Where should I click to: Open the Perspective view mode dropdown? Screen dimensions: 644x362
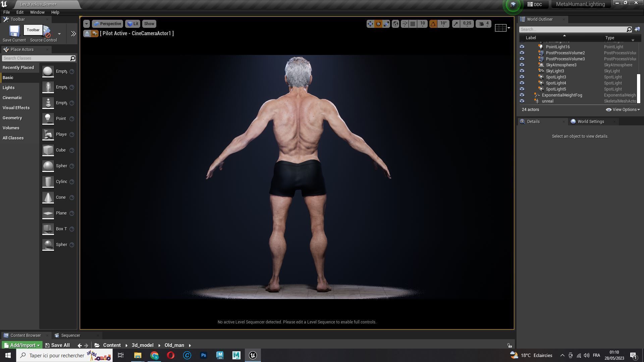click(107, 24)
